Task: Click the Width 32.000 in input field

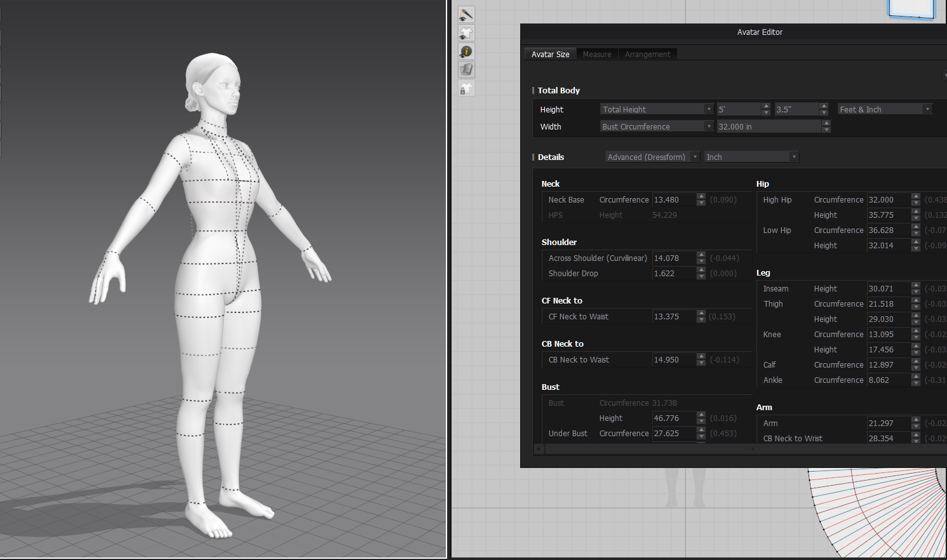Action: 769,126
